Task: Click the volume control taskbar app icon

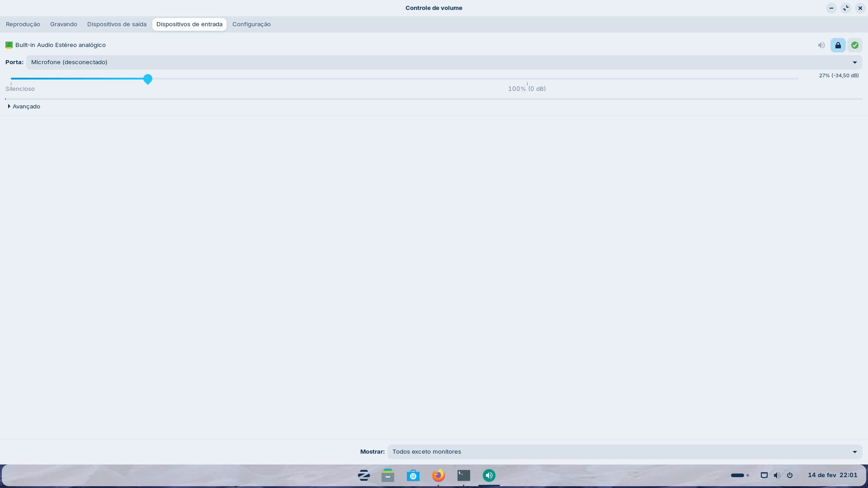Action: pos(489,475)
